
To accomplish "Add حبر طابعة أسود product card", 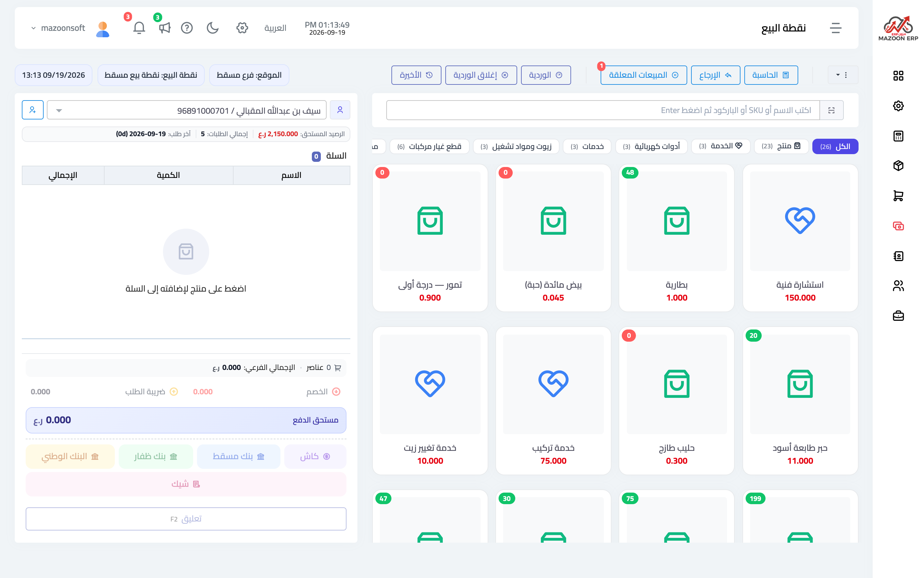I will pyautogui.click(x=800, y=401).
